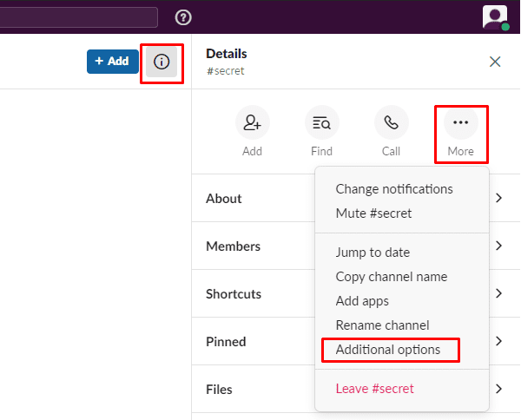Click the Shortcuts chevron arrow
Viewport: 521px width, 420px height.
tap(498, 293)
